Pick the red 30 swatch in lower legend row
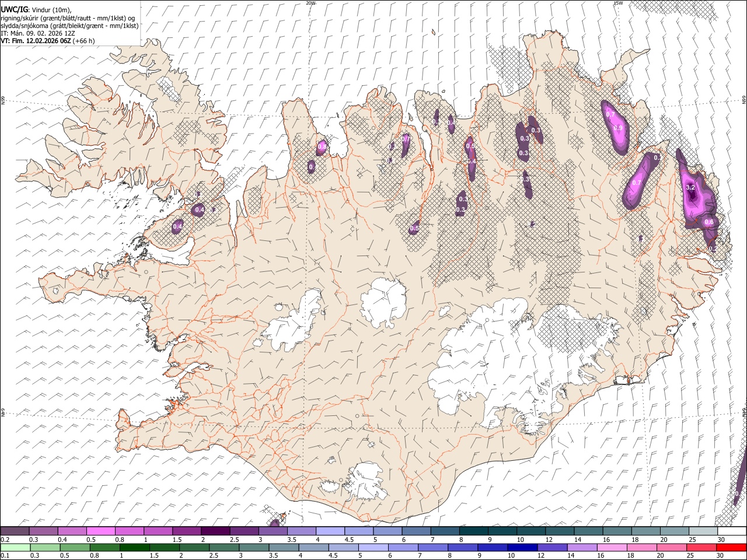This screenshot has height=560, width=747. pyautogui.click(x=731, y=547)
